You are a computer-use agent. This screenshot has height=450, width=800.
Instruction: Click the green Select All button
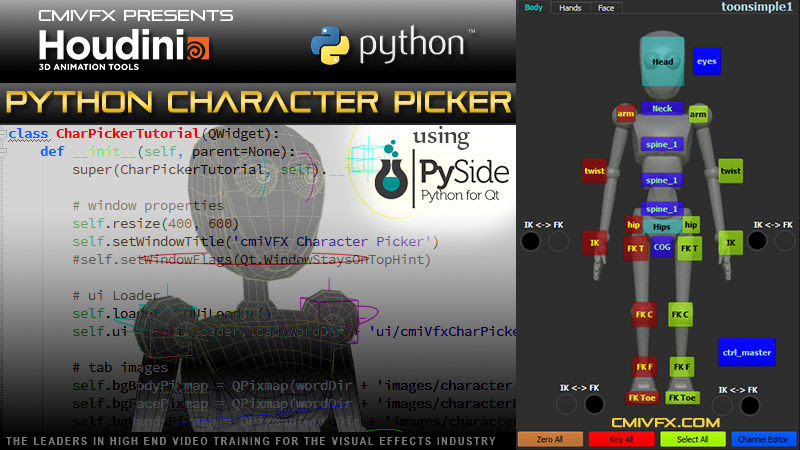click(692, 439)
